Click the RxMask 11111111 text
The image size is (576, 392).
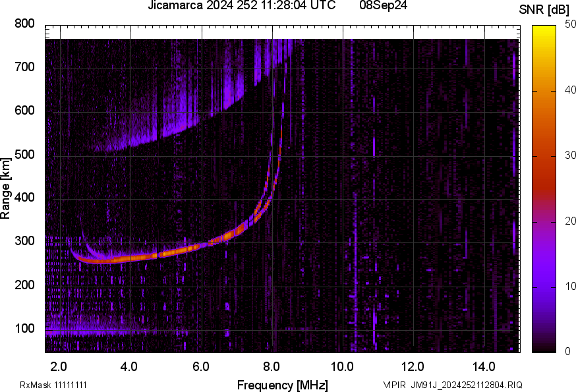pos(53,385)
